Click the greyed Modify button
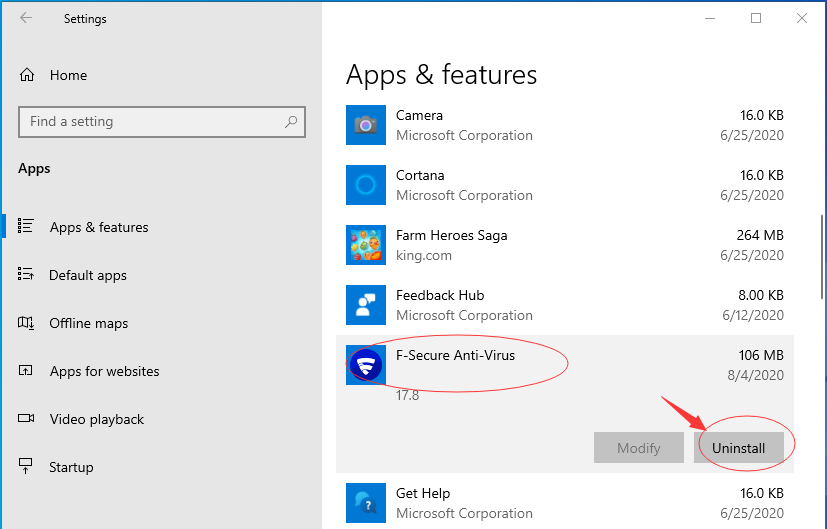Viewport: 827px width, 529px height. [639, 448]
